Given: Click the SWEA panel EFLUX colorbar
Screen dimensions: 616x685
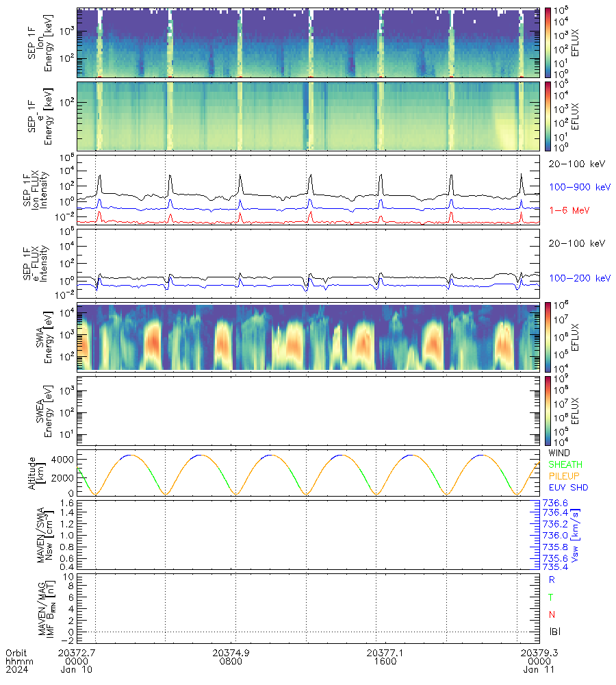Looking at the screenshot, I should pos(548,410).
